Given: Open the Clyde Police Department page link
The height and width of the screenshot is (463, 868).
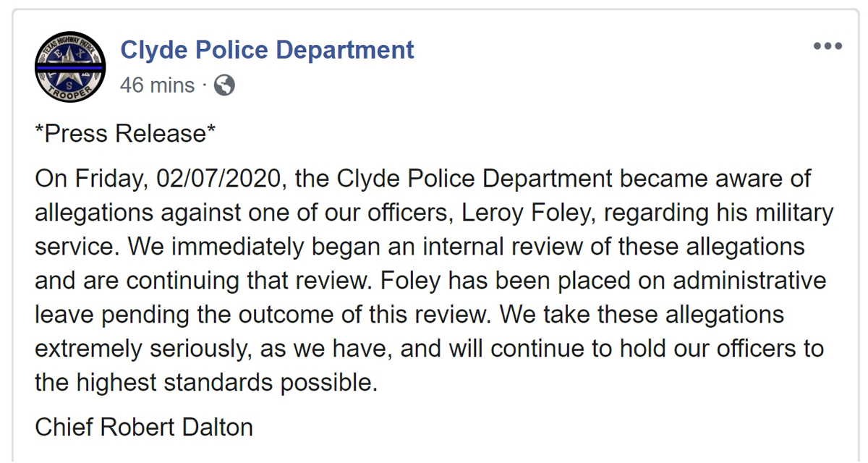Looking at the screenshot, I should [x=268, y=49].
